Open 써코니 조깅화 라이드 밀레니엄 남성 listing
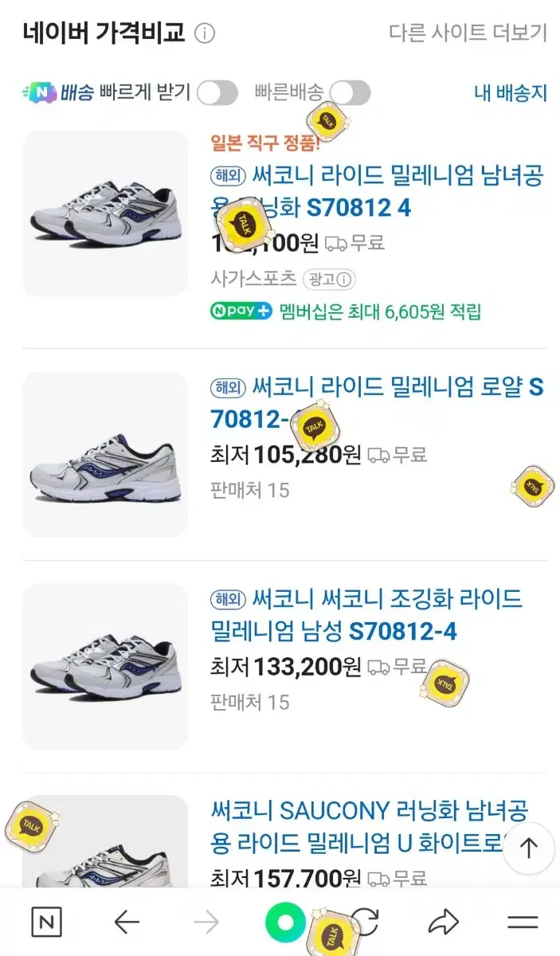 [366, 615]
